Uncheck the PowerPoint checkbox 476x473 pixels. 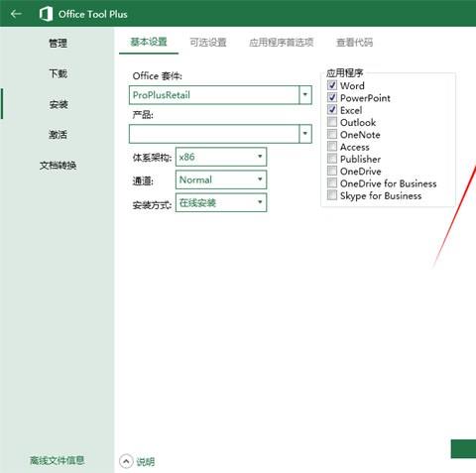click(x=332, y=97)
